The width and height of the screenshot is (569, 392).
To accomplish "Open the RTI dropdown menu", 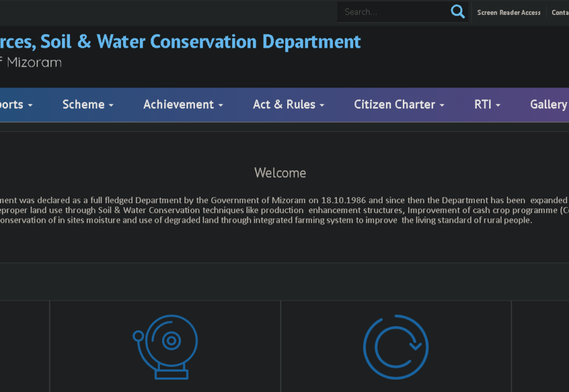I will (x=487, y=105).
